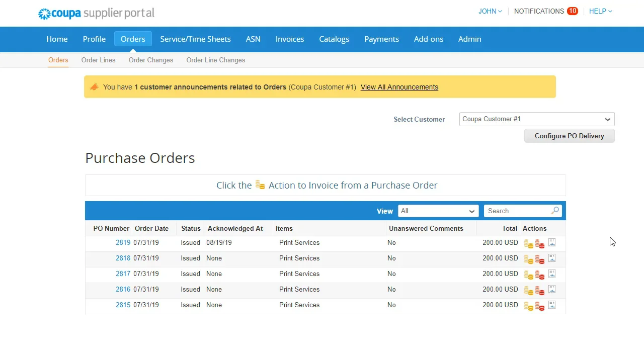Sort by Total column header
This screenshot has height=362, width=644.
click(x=510, y=228)
